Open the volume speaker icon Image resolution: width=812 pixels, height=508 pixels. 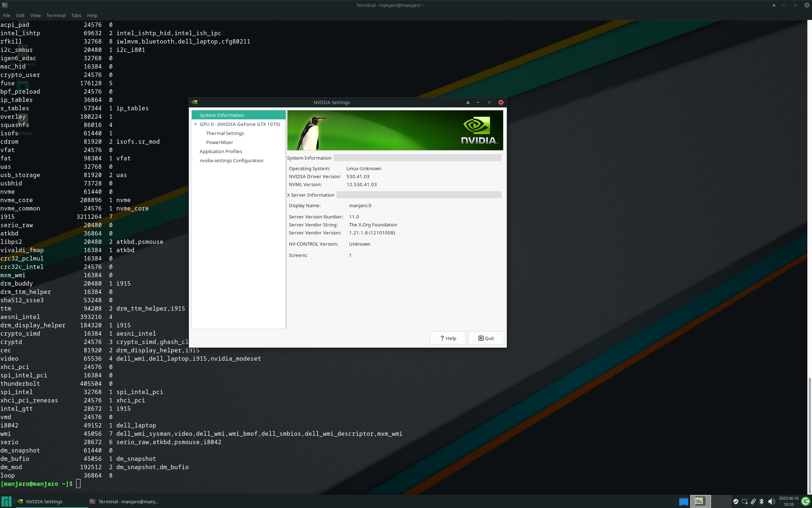click(771, 501)
